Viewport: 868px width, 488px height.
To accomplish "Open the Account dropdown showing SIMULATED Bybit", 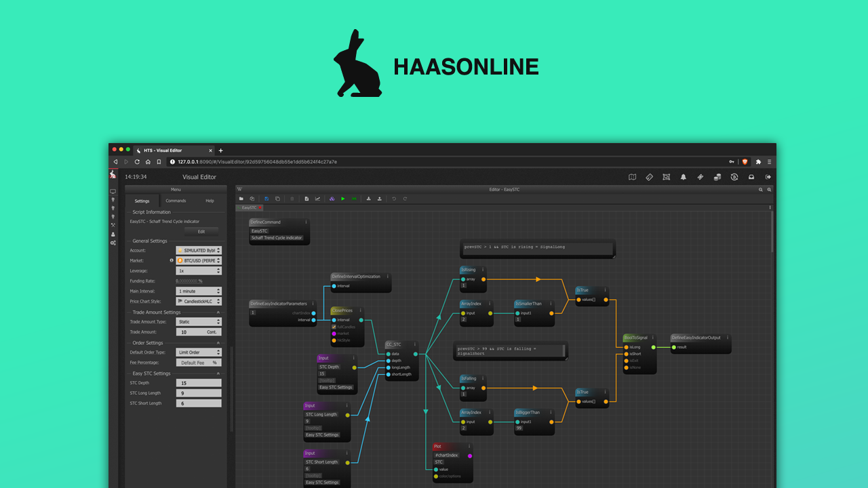I will pos(199,250).
